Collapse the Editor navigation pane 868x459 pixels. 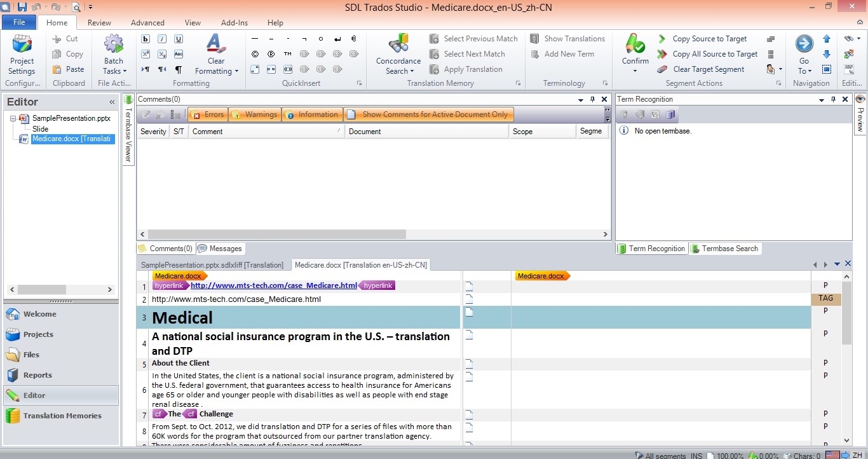(x=112, y=102)
